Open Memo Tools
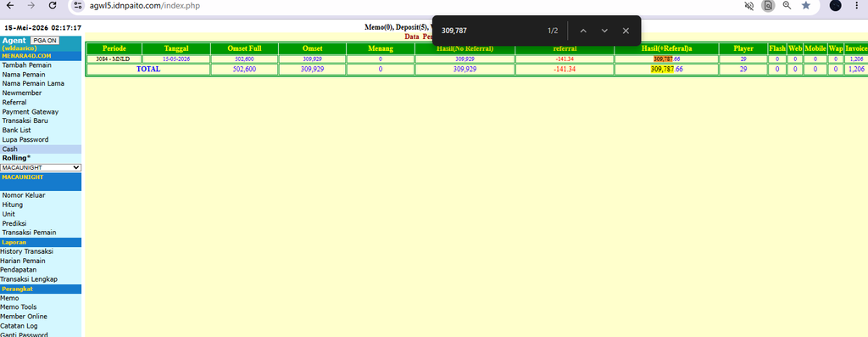The image size is (868, 337). point(19,307)
